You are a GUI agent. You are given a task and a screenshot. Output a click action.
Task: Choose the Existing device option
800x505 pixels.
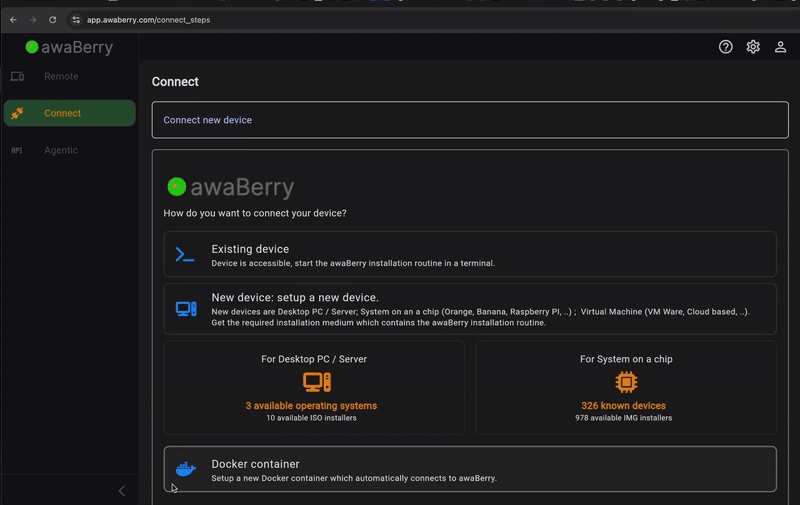(x=470, y=255)
